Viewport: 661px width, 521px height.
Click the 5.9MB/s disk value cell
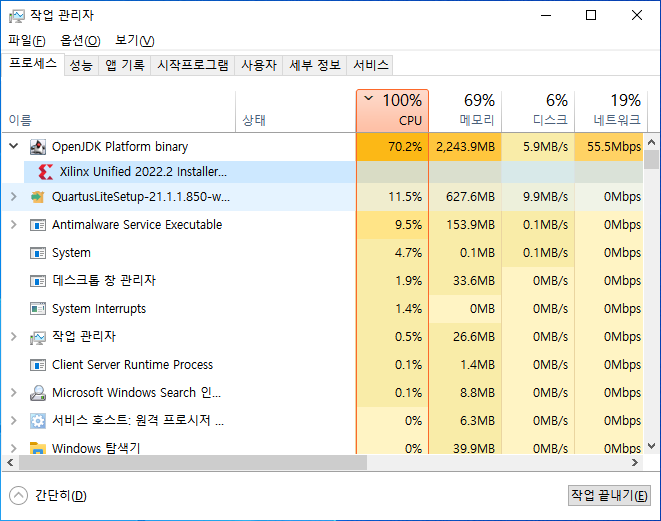tap(538, 147)
